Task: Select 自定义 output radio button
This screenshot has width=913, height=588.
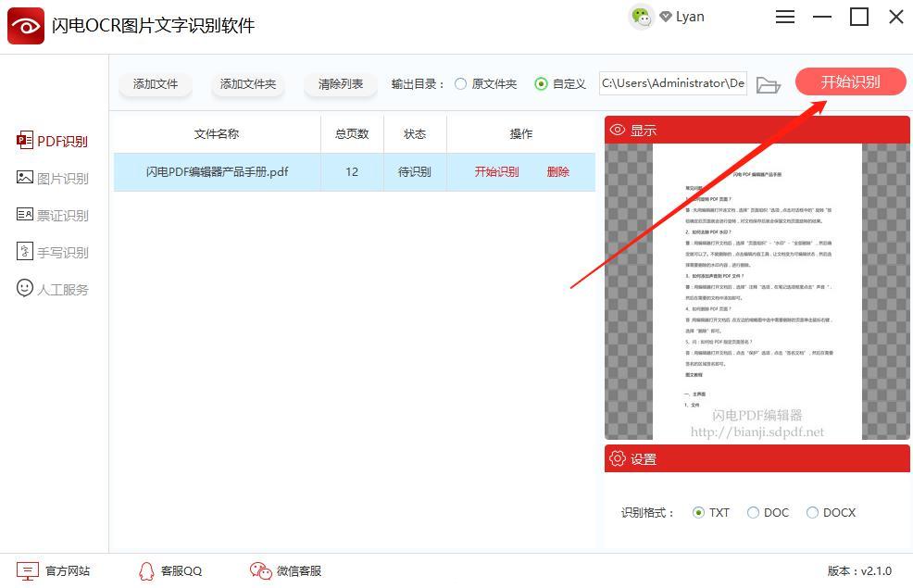Action: point(541,84)
